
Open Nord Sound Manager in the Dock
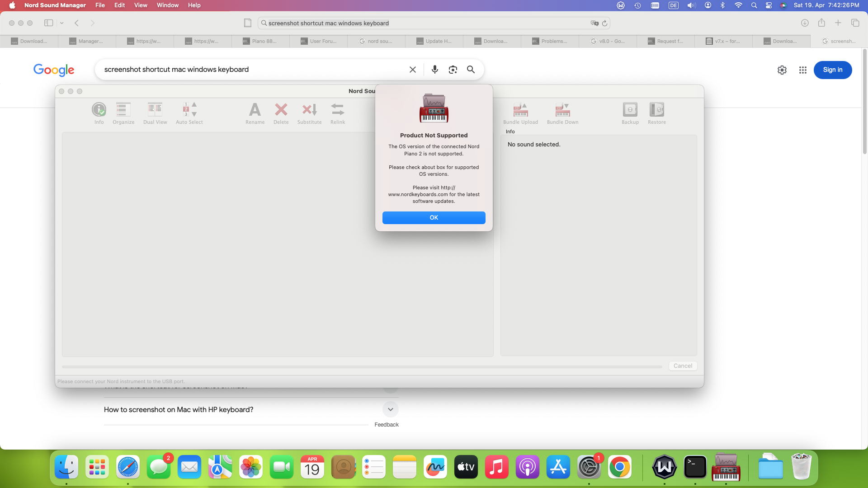pyautogui.click(x=726, y=467)
